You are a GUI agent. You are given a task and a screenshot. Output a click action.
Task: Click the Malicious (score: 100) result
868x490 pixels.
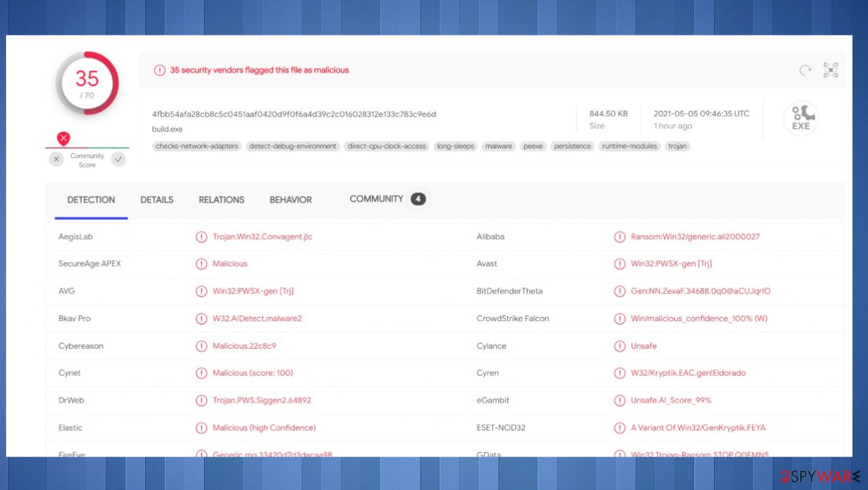coord(253,373)
